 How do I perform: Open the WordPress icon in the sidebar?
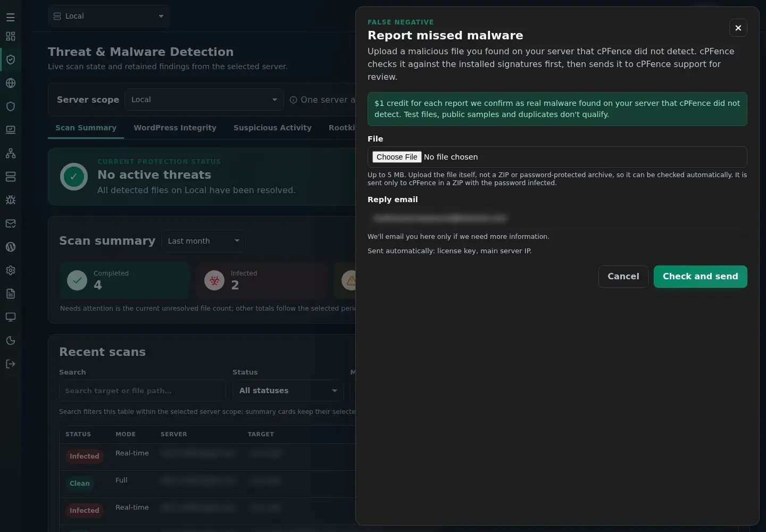(11, 247)
